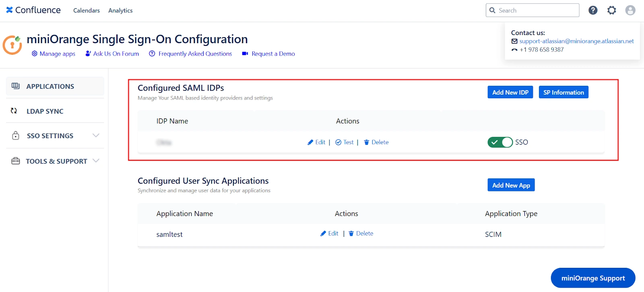
Task: Click the Confluence logo
Action: [x=33, y=10]
